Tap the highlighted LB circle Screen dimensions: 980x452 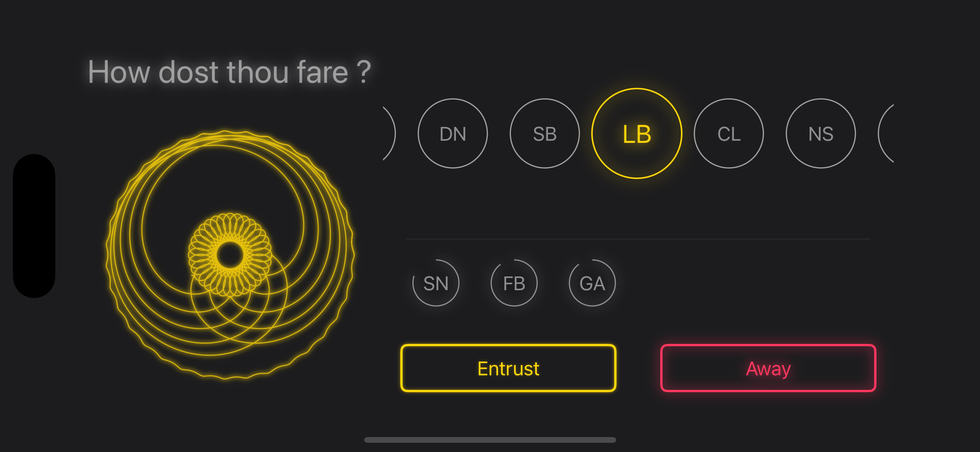click(636, 133)
